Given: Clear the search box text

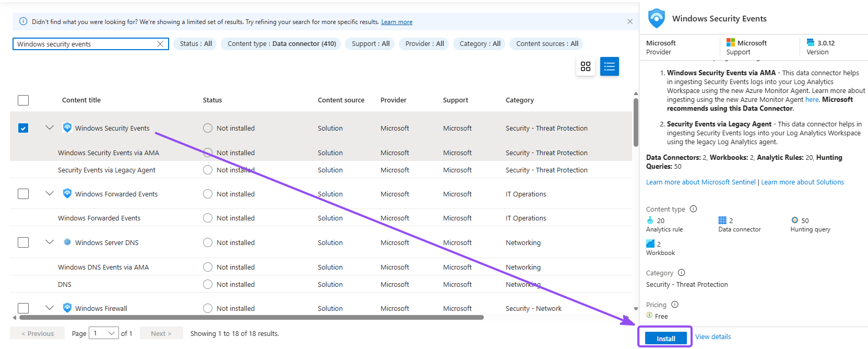Looking at the screenshot, I should point(160,44).
